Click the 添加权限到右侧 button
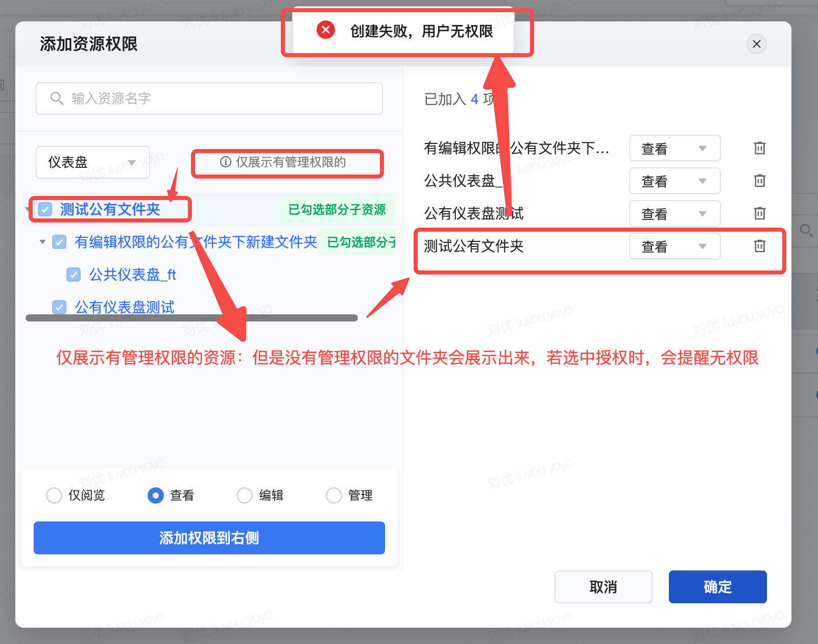This screenshot has width=818, height=644. [209, 538]
